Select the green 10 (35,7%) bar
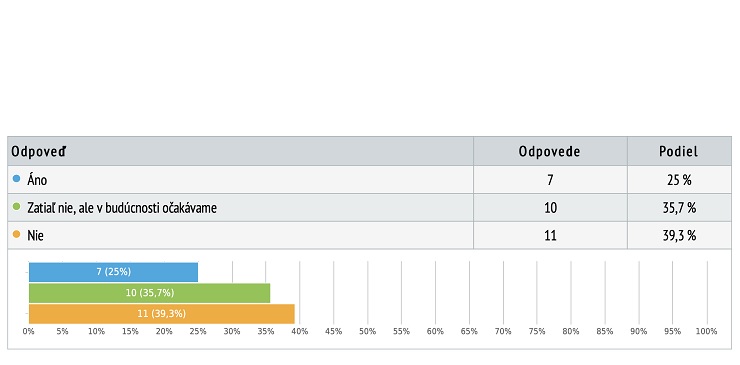 tap(150, 293)
